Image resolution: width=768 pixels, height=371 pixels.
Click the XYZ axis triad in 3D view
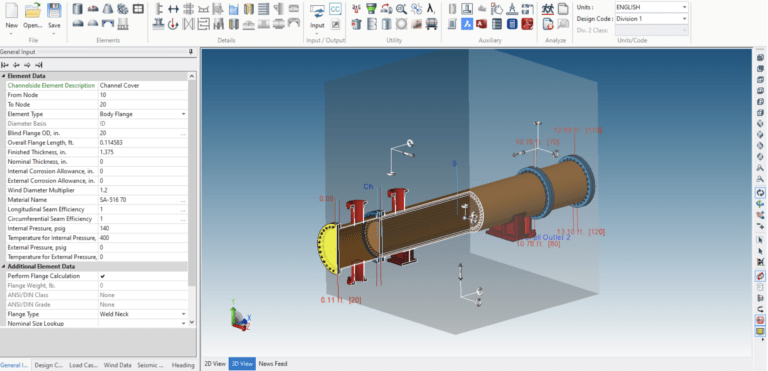240,316
